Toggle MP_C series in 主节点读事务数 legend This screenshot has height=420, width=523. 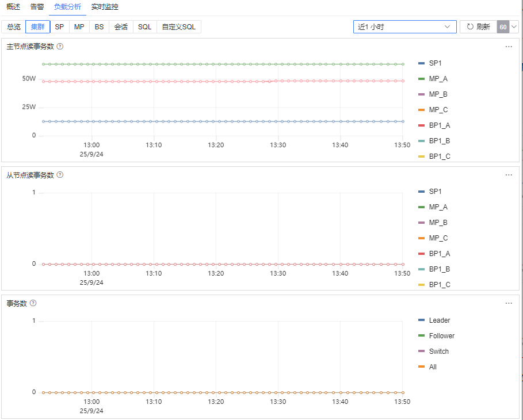click(x=433, y=110)
